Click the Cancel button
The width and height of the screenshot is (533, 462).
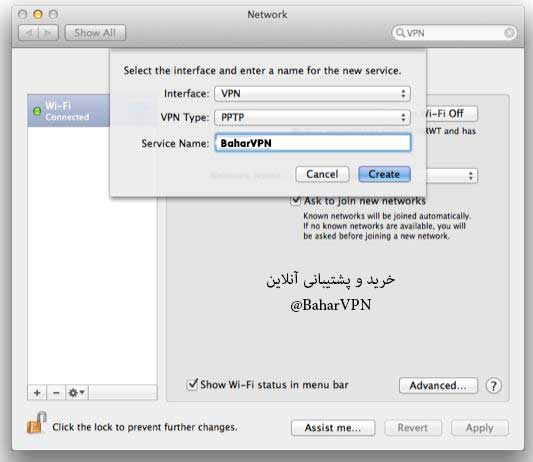coord(322,174)
